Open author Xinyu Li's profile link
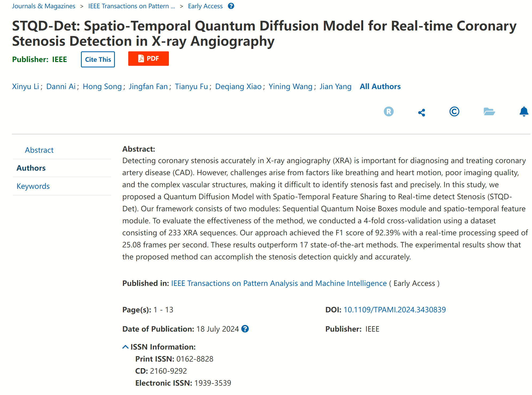This screenshot has height=395, width=532. point(26,86)
